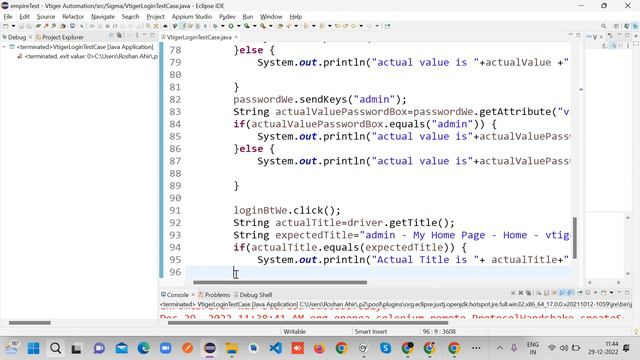Switch to the Debug perspective icon
The image size is (640, 360).
coord(635,26)
